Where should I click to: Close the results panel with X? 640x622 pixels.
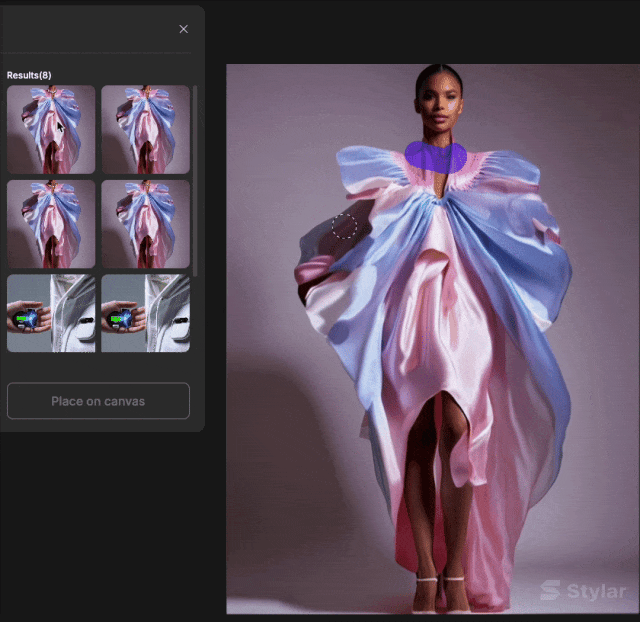183,29
